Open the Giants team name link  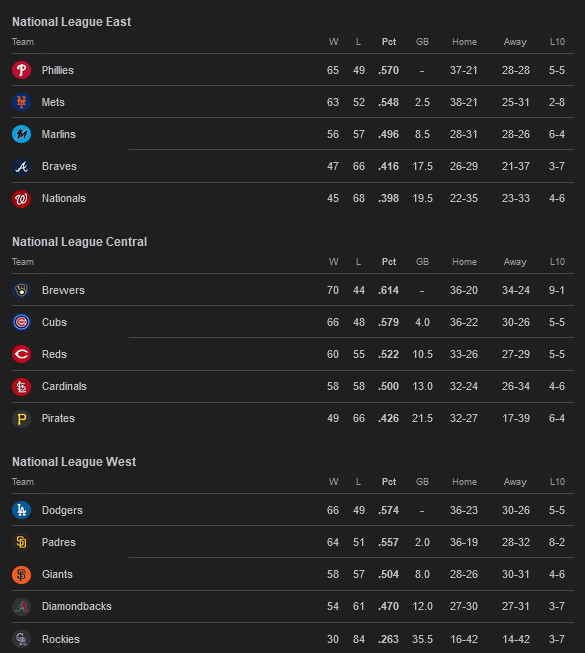pyautogui.click(x=57, y=574)
